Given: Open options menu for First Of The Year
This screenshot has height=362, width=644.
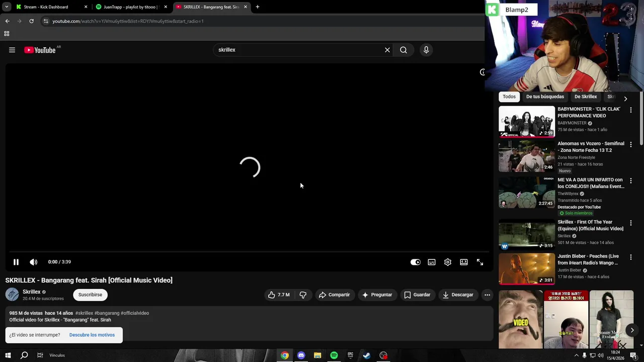Looking at the screenshot, I should click(x=631, y=223).
